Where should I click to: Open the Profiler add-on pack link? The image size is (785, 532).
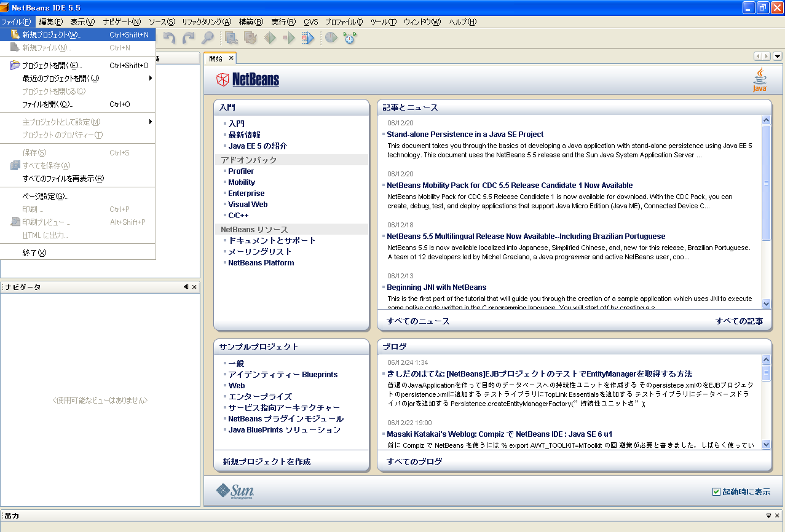pos(241,171)
